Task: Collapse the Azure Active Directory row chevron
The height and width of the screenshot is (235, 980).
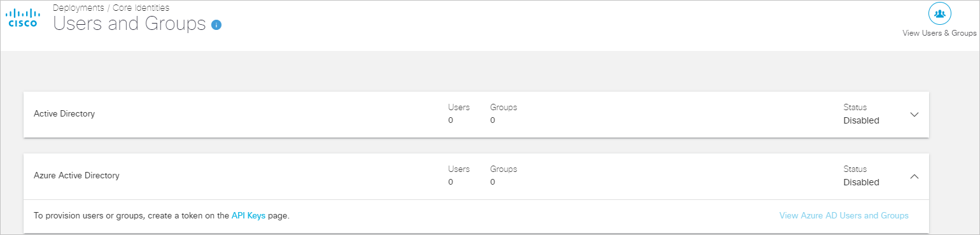Action: pos(914,176)
